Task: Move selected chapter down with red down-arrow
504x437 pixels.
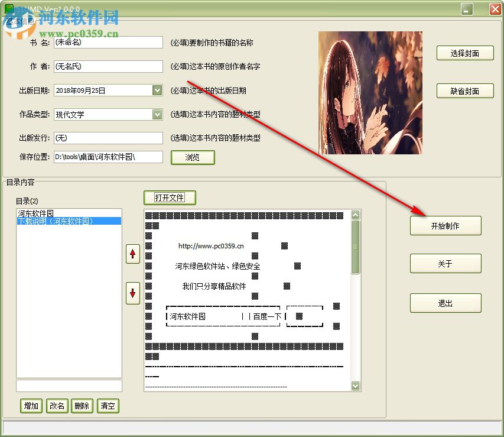Action: [x=132, y=293]
